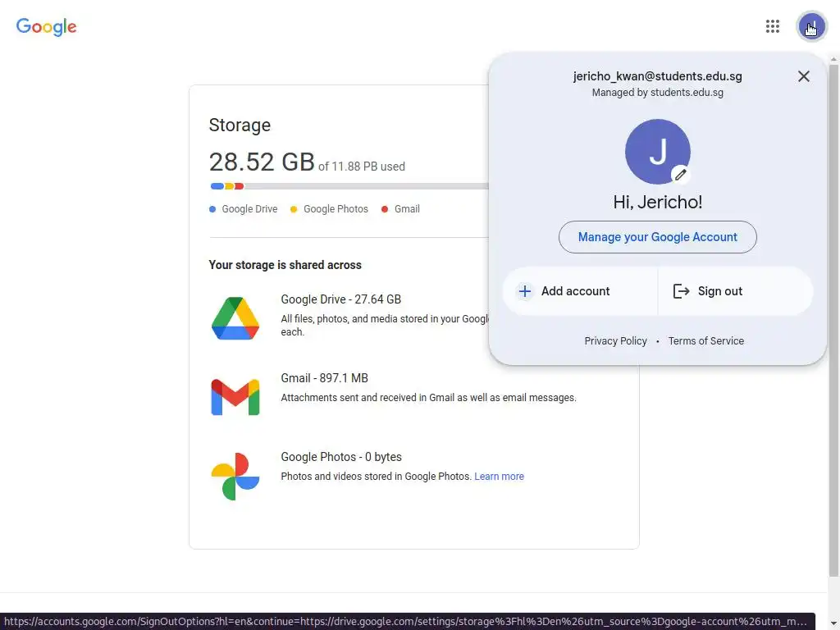Click the Learn more link for Photos
Screen dimensions: 840x630
(499, 477)
